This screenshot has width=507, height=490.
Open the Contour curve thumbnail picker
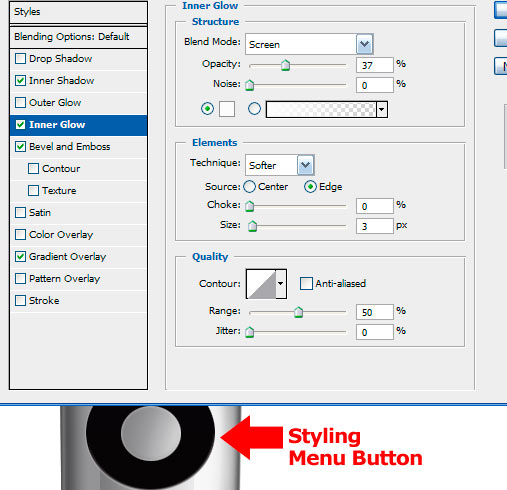[261, 284]
